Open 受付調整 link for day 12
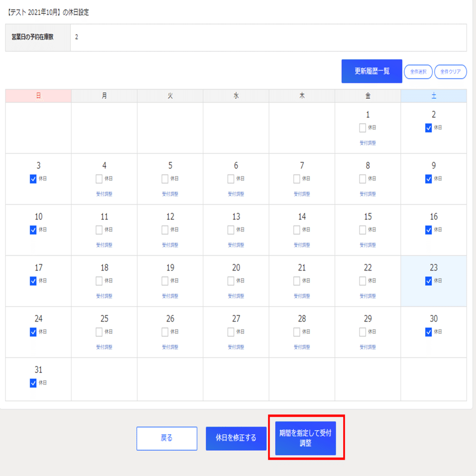Viewport: 476px width, 476px height. (170, 245)
